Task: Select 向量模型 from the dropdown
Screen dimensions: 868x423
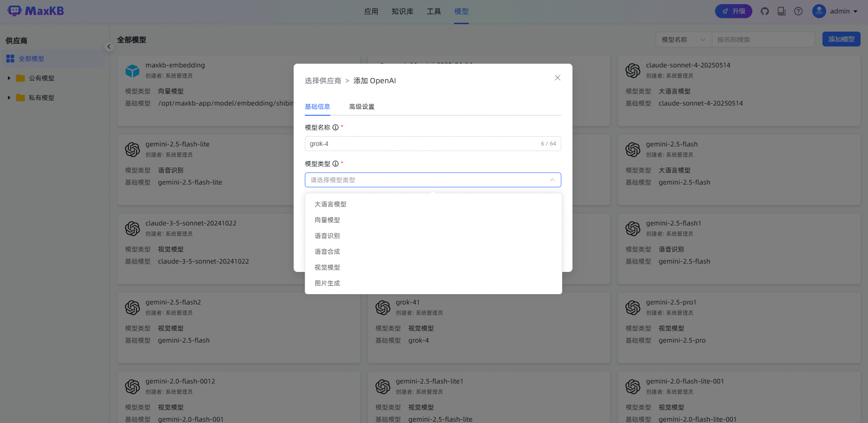Action: click(x=434, y=220)
